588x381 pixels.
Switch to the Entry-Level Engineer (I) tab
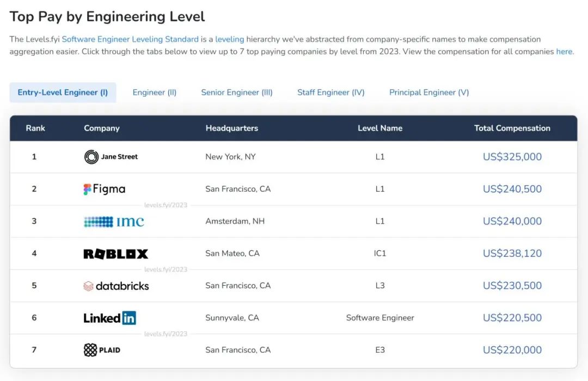(x=63, y=92)
